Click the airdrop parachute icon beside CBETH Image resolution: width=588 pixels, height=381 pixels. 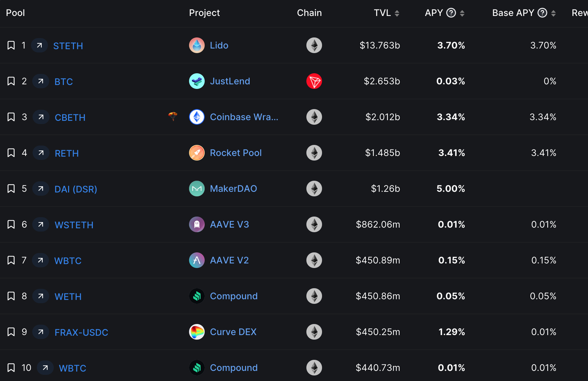pyautogui.click(x=173, y=116)
